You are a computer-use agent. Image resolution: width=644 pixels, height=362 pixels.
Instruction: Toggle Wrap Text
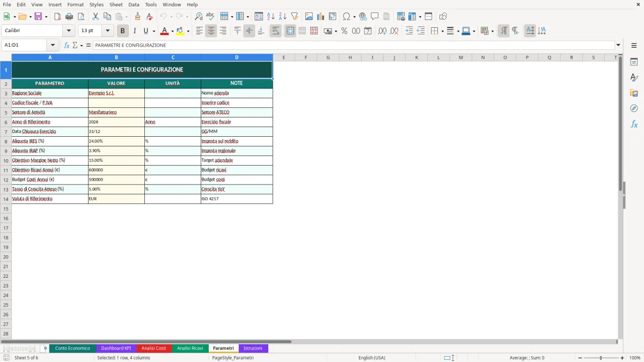pos(276,31)
